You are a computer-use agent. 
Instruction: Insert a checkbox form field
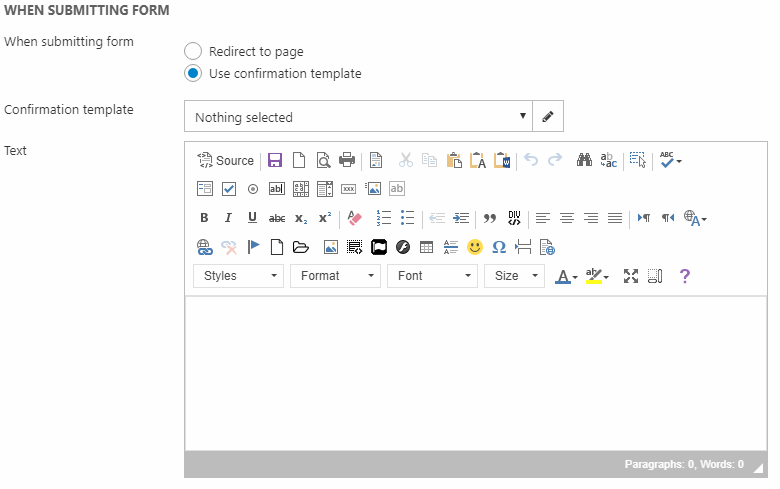pyautogui.click(x=228, y=189)
